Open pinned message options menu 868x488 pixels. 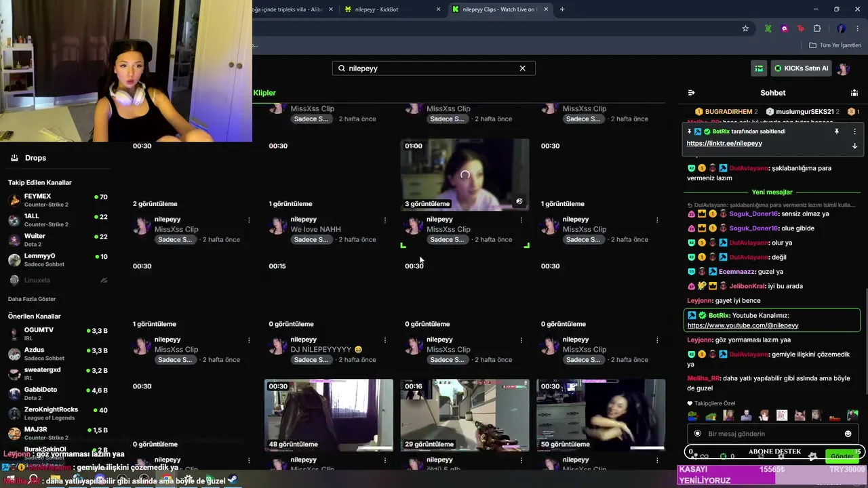click(854, 131)
